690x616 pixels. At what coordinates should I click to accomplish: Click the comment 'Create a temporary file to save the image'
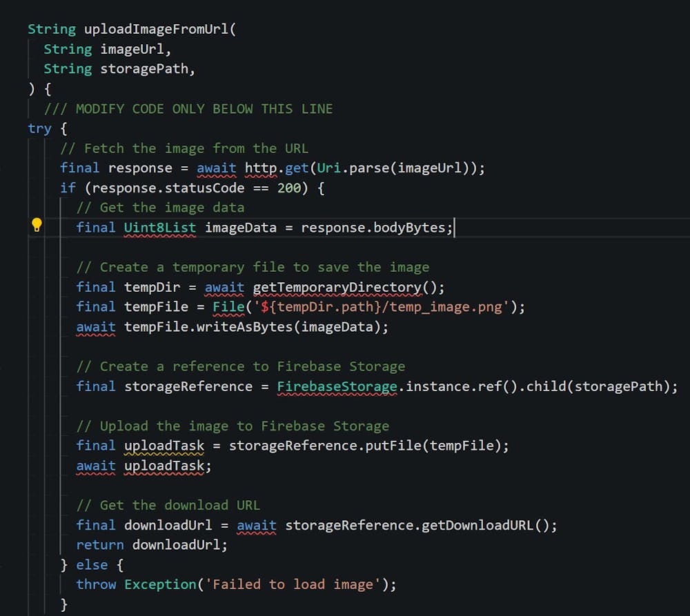pyautogui.click(x=264, y=267)
